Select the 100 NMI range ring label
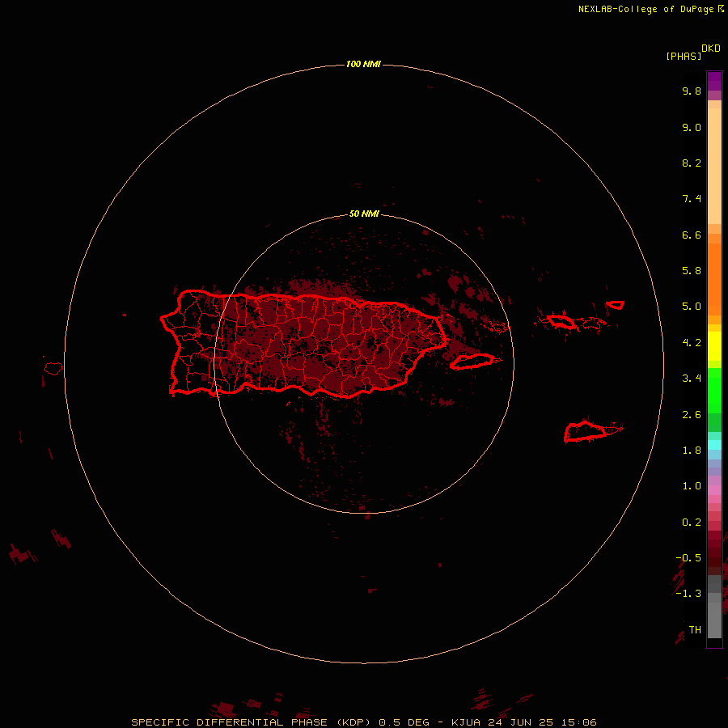 click(x=363, y=64)
